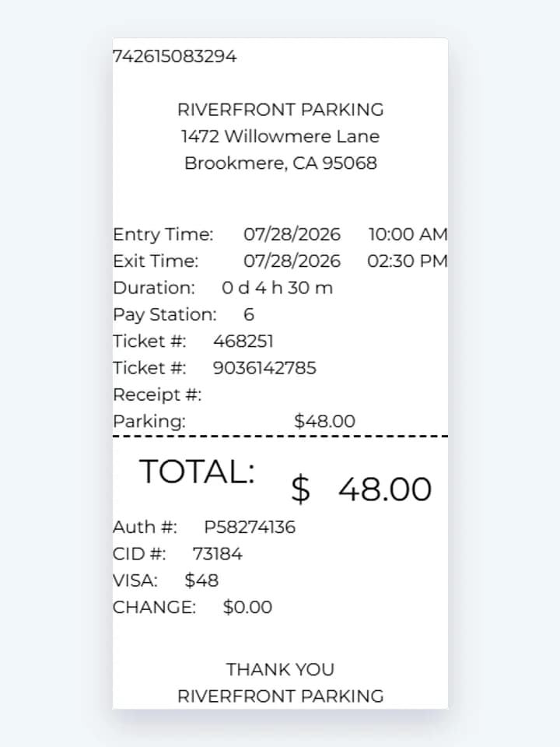Click the 10:00 AM entry time
The width and height of the screenshot is (560, 747).
click(408, 234)
